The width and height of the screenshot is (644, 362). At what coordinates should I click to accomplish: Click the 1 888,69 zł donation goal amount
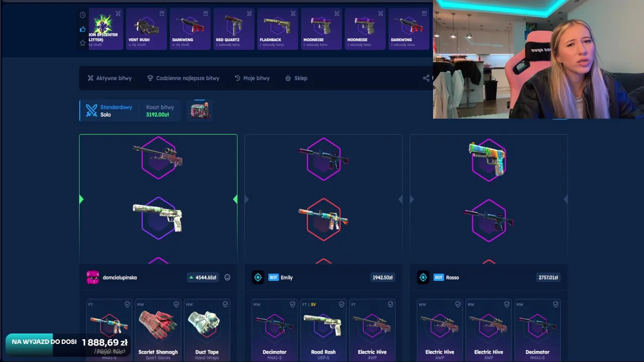105,342
